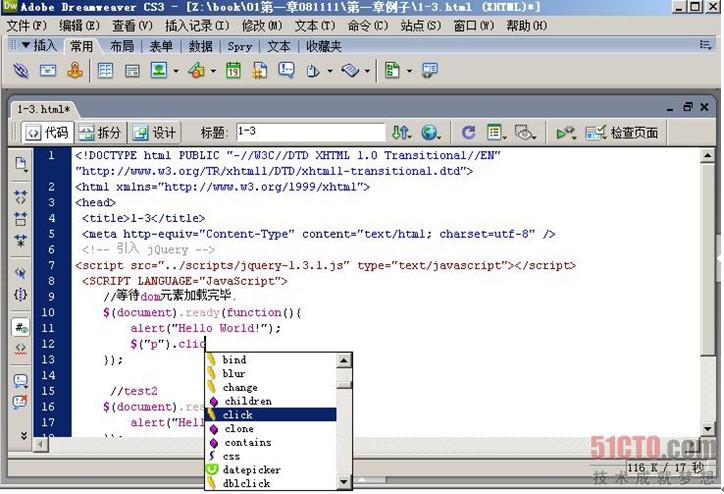The height and width of the screenshot is (494, 724).
Task: Insert a Named Anchor
Action: click(75, 71)
